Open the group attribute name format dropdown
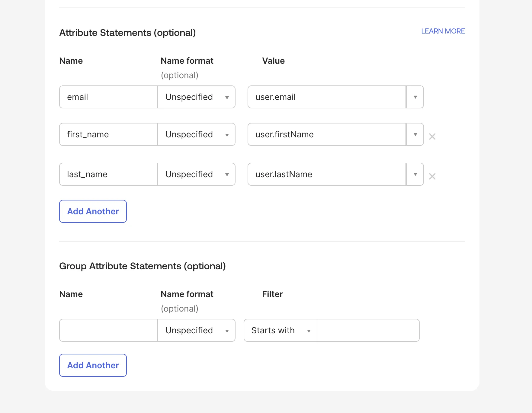This screenshot has width=532, height=413. click(197, 330)
